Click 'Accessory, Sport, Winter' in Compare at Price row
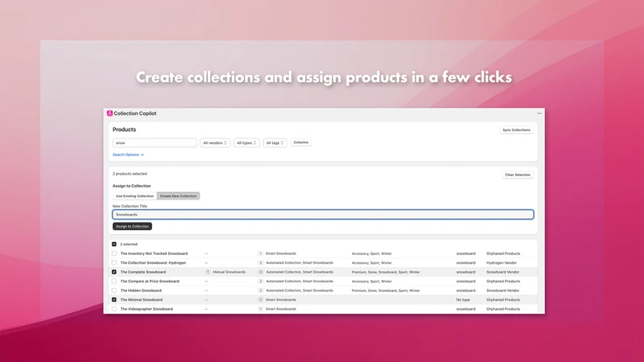644x362 pixels. tap(372, 281)
